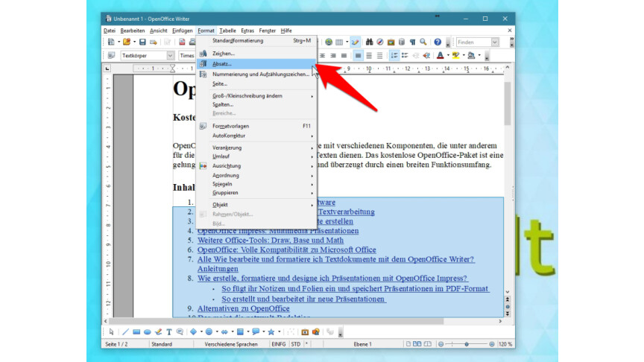Open the Tabelle menu
Viewport: 644px width, 362px height.
tap(227, 31)
